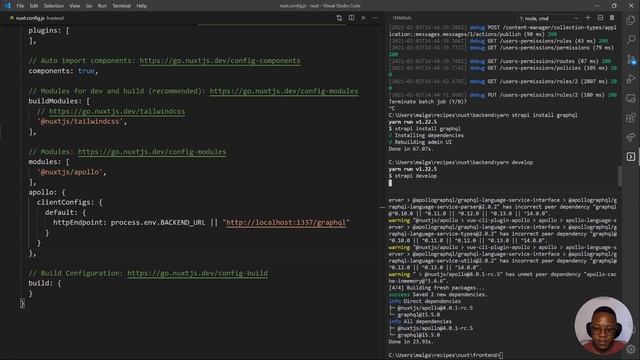Click the '[4/4] Building fresh packages...' line
640x360 pixels.
click(436, 288)
